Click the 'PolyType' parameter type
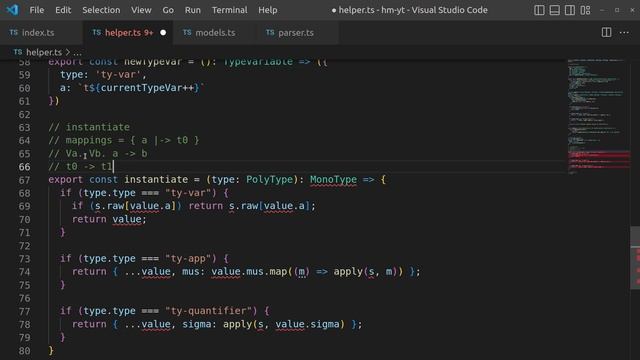This screenshot has width=640, height=360. click(269, 180)
